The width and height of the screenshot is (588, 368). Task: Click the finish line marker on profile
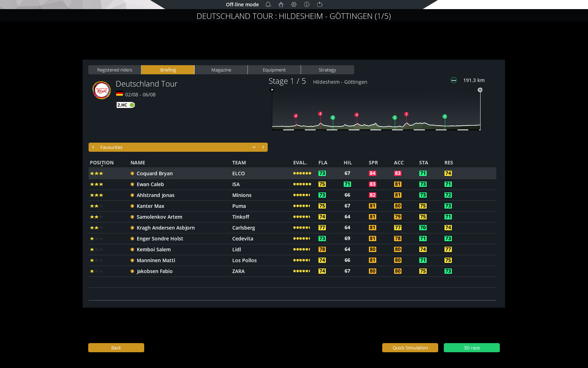click(x=480, y=90)
